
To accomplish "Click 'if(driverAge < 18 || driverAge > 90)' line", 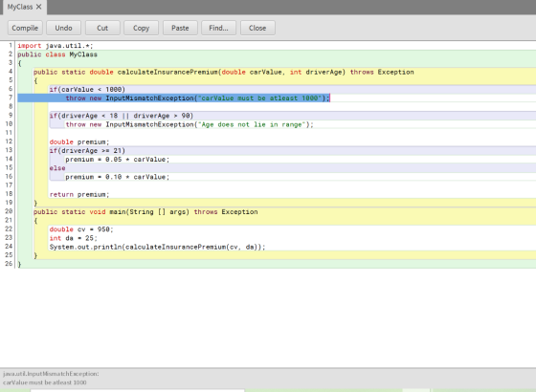I will coord(122,116).
